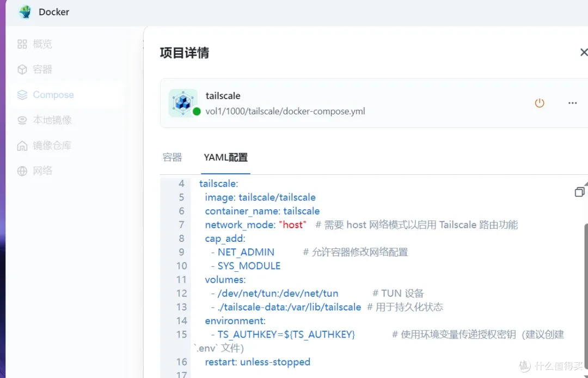This screenshot has width=588, height=378.
Task: Click the 网络 globe icon
Action: point(22,171)
